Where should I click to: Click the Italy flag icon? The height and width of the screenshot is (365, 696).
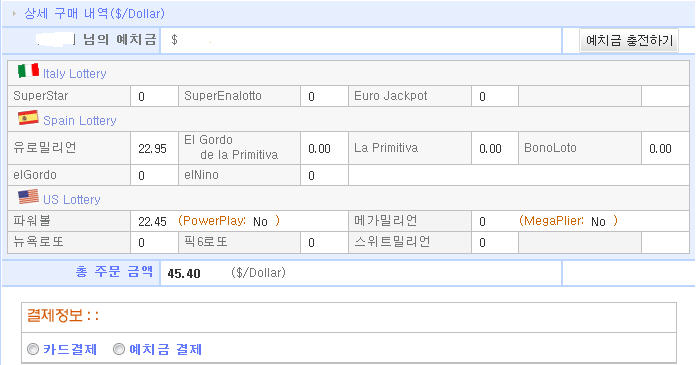tap(28, 71)
